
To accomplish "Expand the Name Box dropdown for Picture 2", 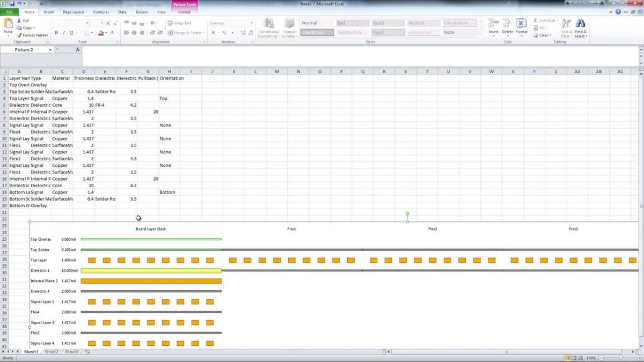I will click(50, 50).
